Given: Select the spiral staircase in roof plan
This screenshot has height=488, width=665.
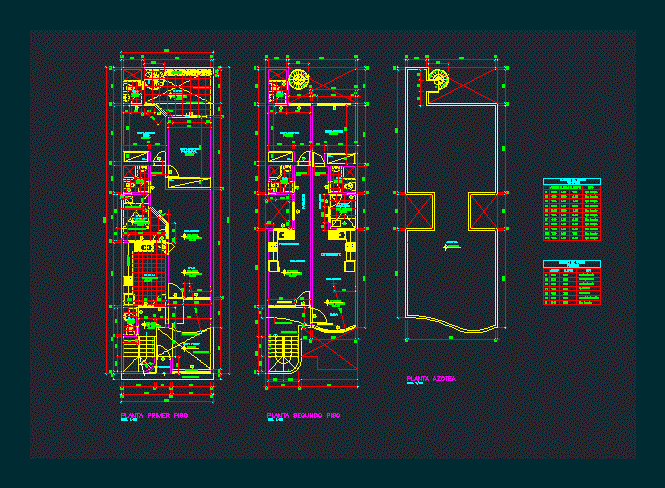Looking at the screenshot, I should coord(437,81).
